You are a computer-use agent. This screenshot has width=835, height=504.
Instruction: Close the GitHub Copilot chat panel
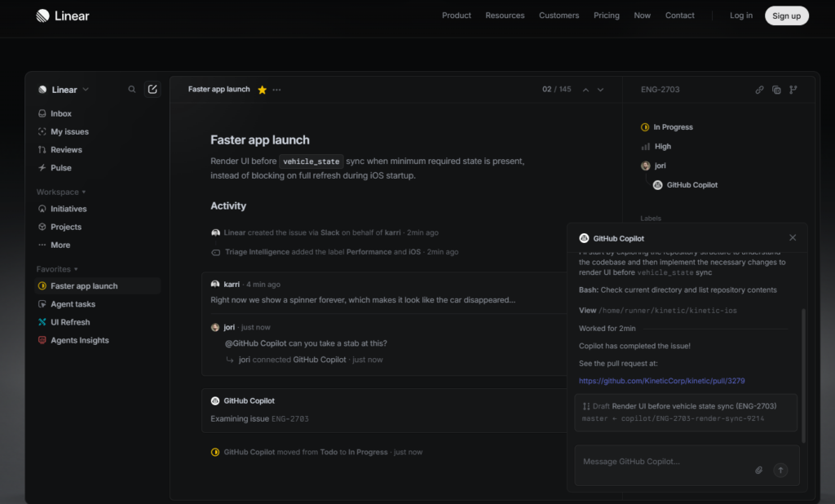(793, 237)
